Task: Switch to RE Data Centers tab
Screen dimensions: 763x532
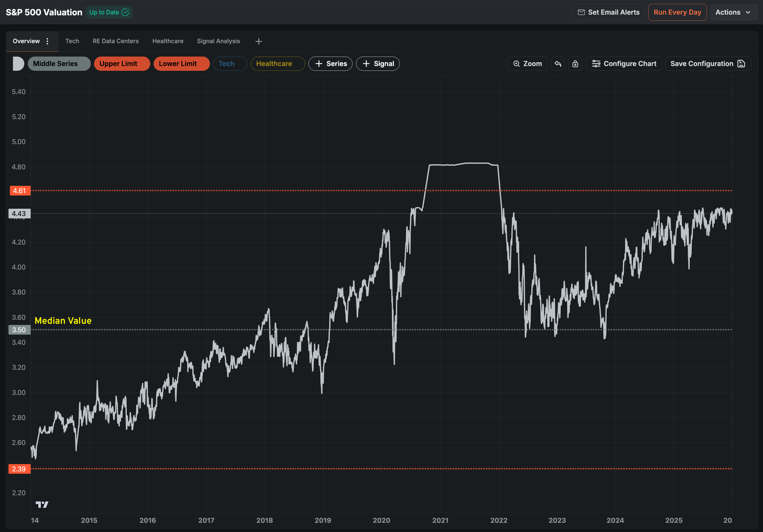Action: (x=116, y=41)
